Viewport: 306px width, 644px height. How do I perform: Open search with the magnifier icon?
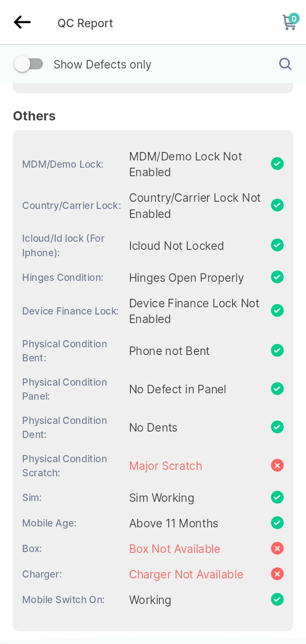285,64
